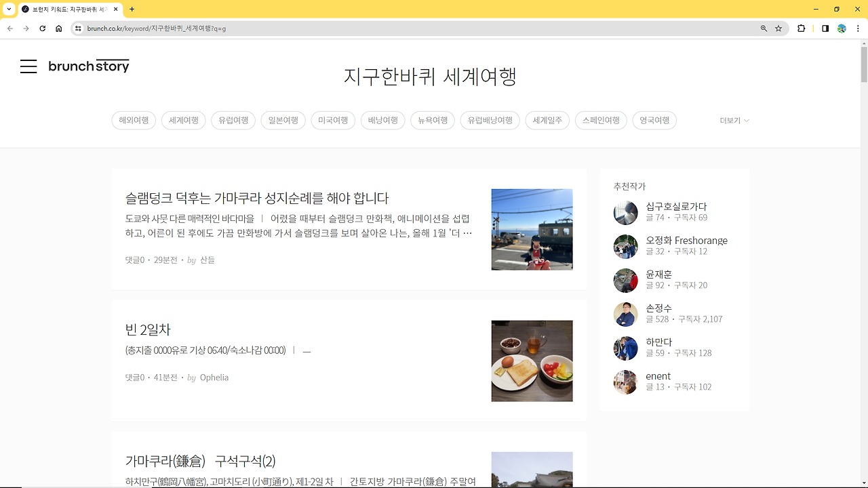Select the 미국여행 keyword tag
The height and width of the screenshot is (488, 868).
pyautogui.click(x=333, y=121)
